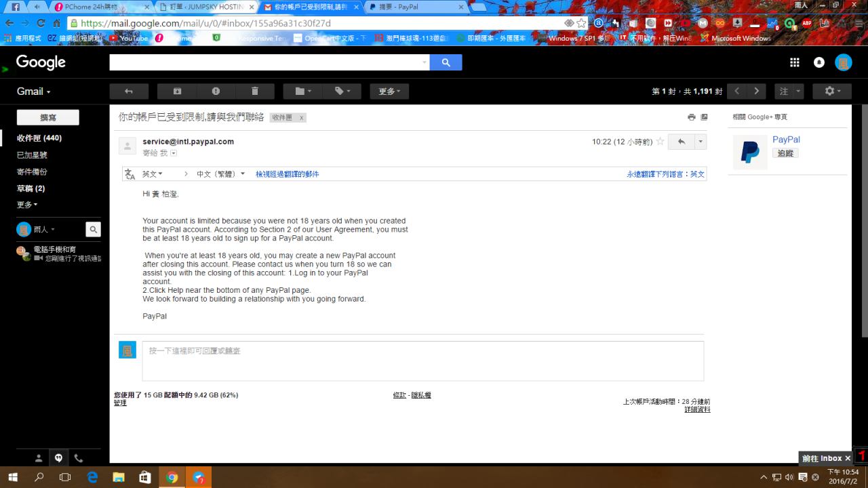Open PayPal Google+ page link

(786, 140)
